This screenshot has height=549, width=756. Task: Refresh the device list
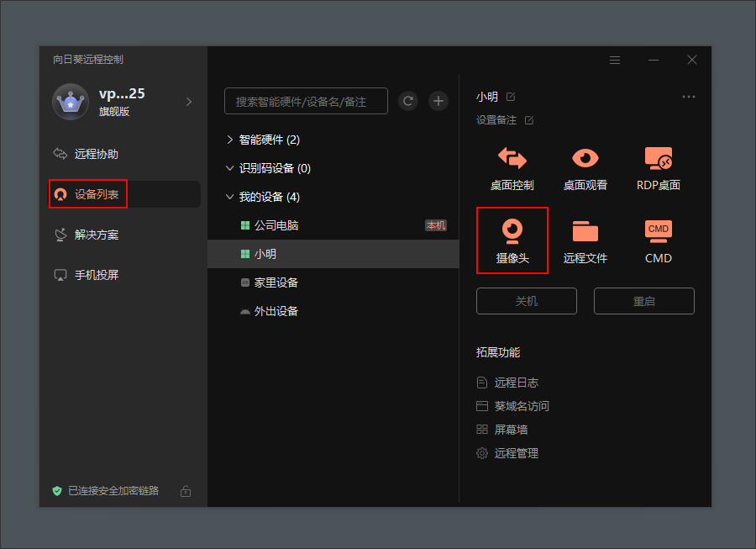click(x=408, y=101)
